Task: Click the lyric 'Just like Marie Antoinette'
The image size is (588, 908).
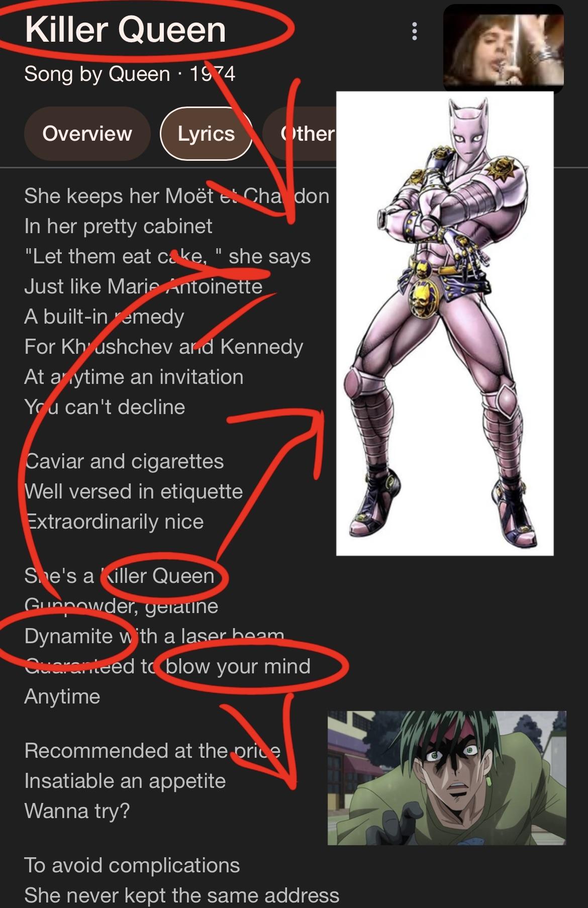Action: click(x=143, y=287)
